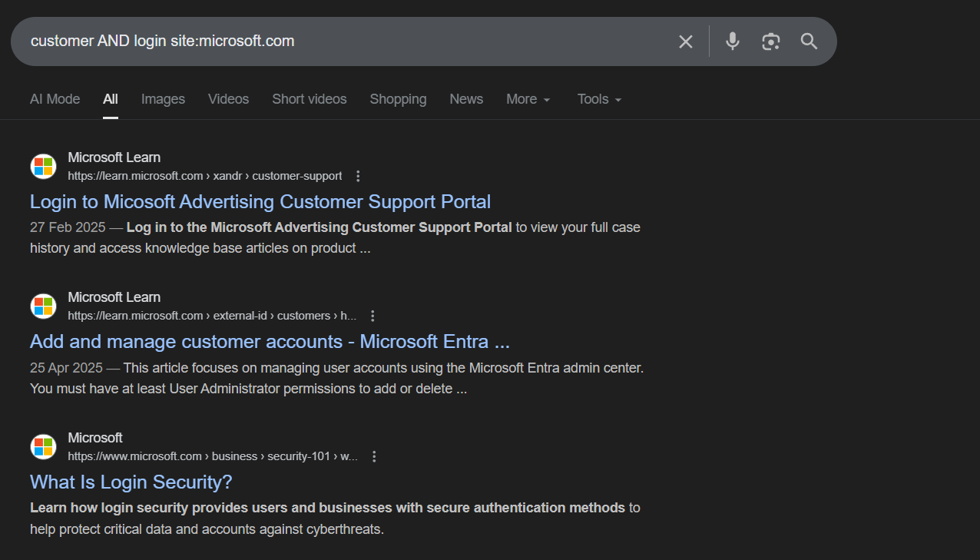Click the magnifying glass search icon
The width and height of the screenshot is (980, 560).
[809, 41]
